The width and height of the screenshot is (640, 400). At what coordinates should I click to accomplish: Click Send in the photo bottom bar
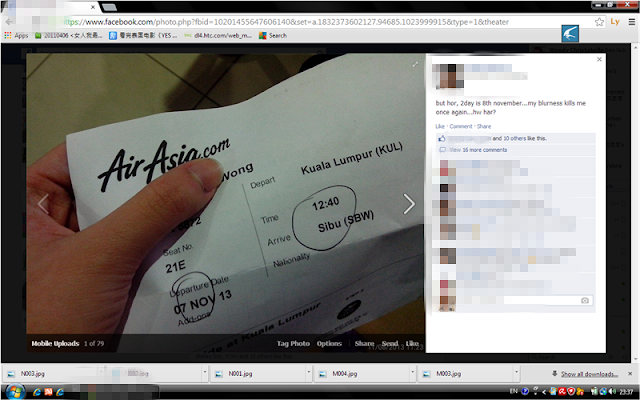click(390, 343)
